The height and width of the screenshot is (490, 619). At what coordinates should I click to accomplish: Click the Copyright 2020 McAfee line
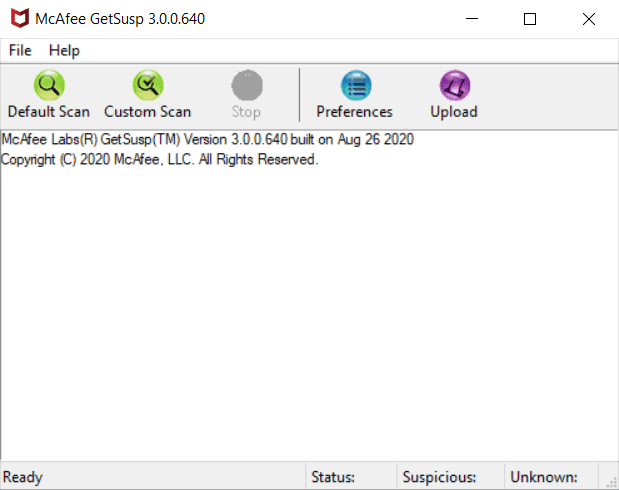(159, 160)
